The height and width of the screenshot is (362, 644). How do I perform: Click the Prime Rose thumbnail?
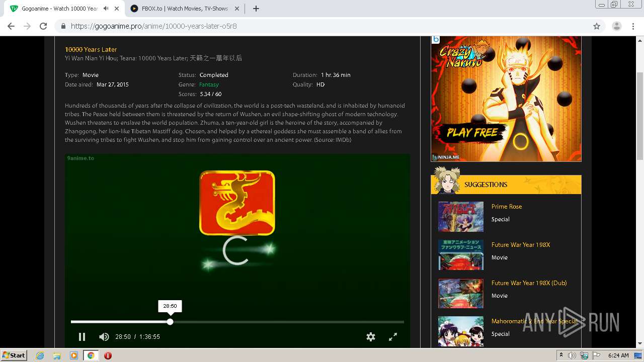click(461, 217)
